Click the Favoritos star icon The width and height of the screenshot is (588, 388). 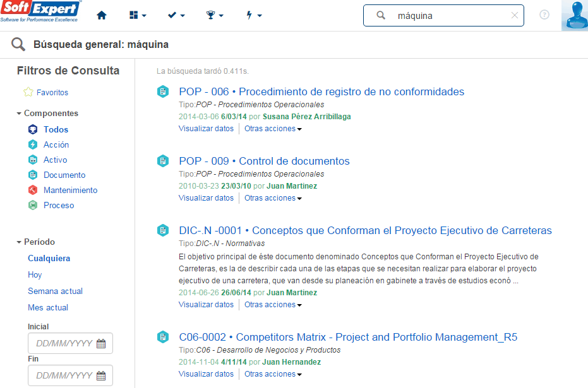pyautogui.click(x=28, y=92)
